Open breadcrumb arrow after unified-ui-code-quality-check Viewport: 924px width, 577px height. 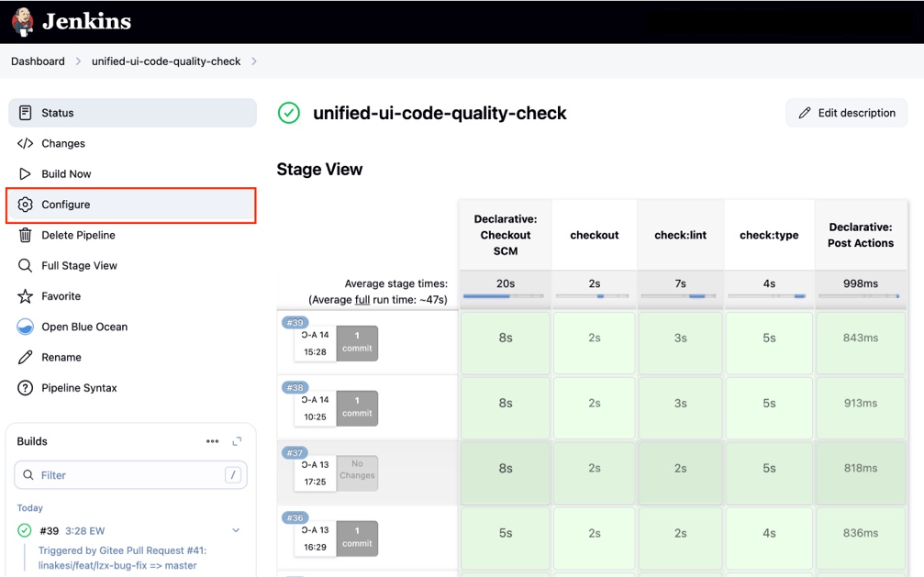(x=254, y=61)
